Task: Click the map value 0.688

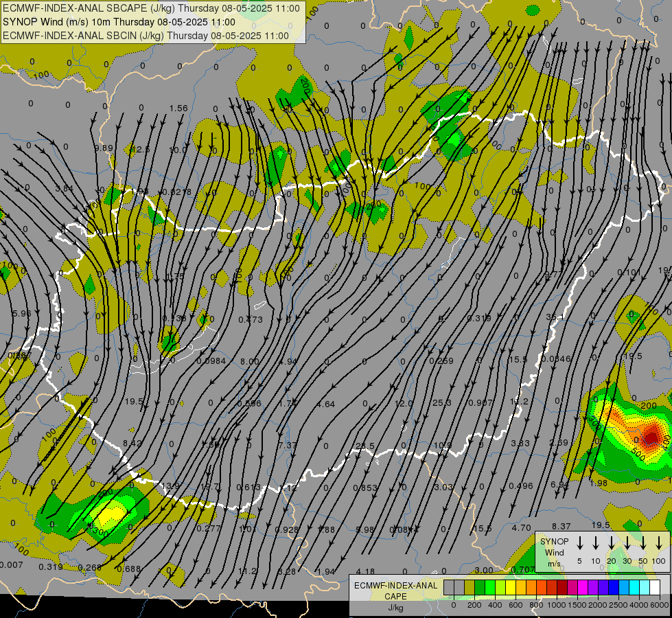Action: (128, 569)
